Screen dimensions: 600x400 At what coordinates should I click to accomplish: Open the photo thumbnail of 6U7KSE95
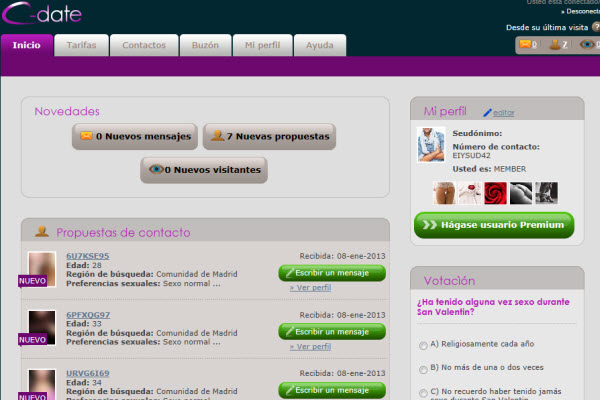click(42, 269)
